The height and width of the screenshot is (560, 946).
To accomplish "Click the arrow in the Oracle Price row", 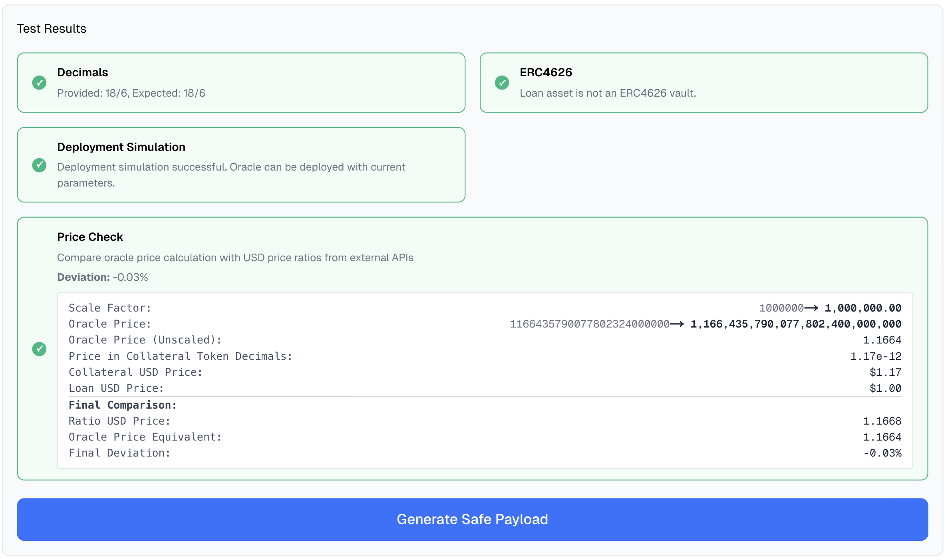I will pos(677,324).
